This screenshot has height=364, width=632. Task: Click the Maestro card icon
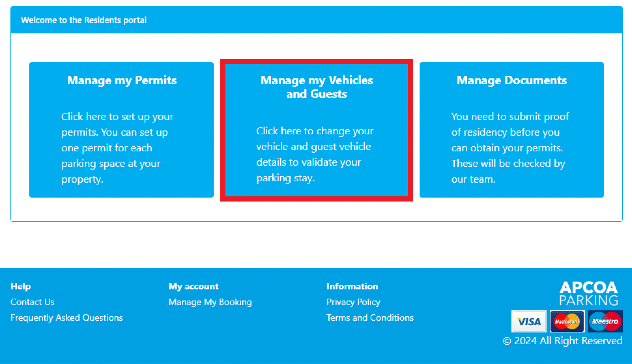[605, 321]
